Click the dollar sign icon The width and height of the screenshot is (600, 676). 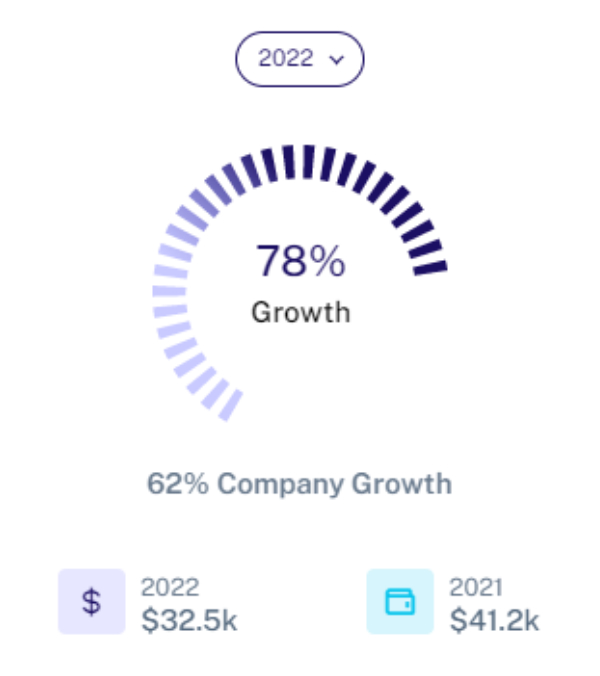[x=91, y=602]
